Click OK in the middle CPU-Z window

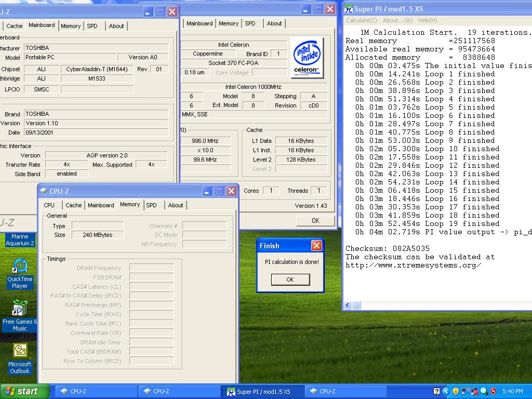click(x=315, y=220)
